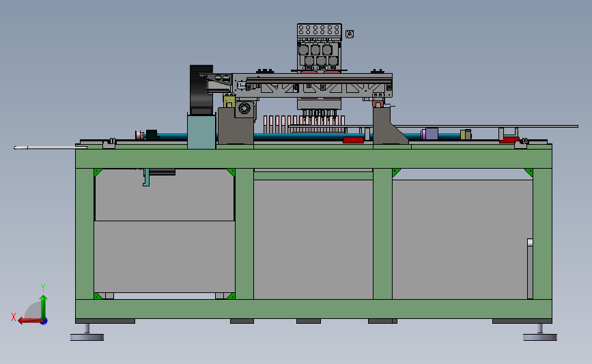Click the white handle on right cabinet panel

(530, 242)
